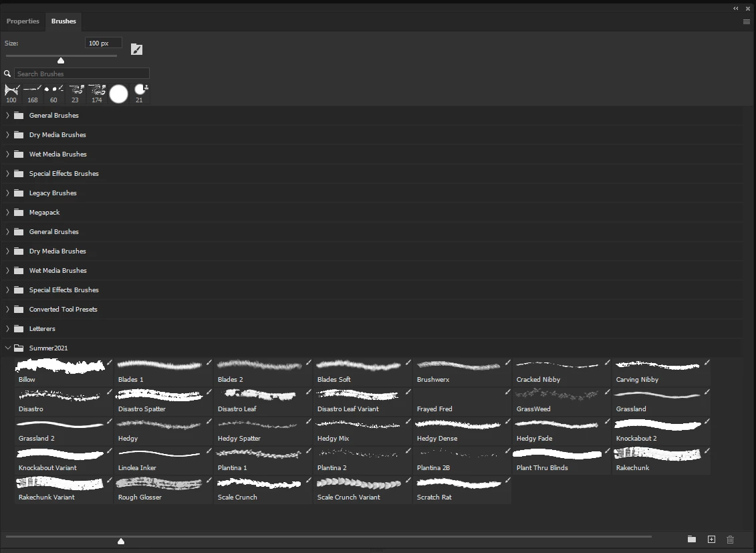The width and height of the screenshot is (756, 553).
Task: Open the Brushes panel flyout menu
Action: [747, 21]
